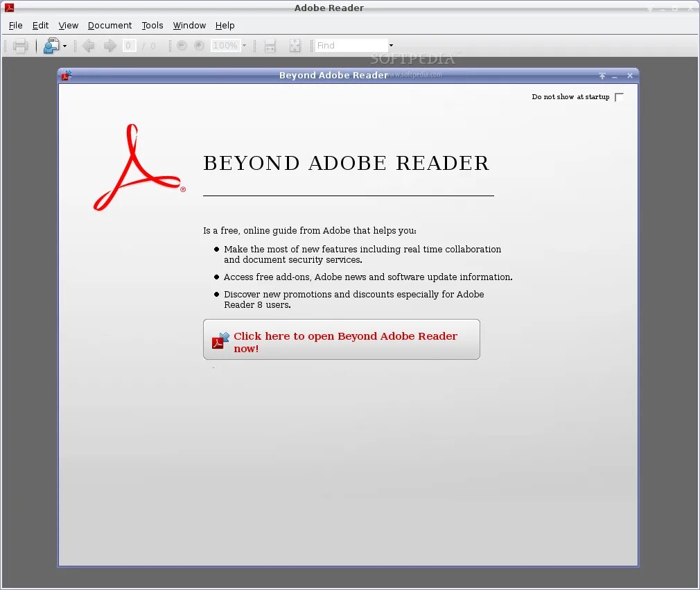Click the zoom in plus icon
The image size is (700, 590).
click(x=199, y=45)
